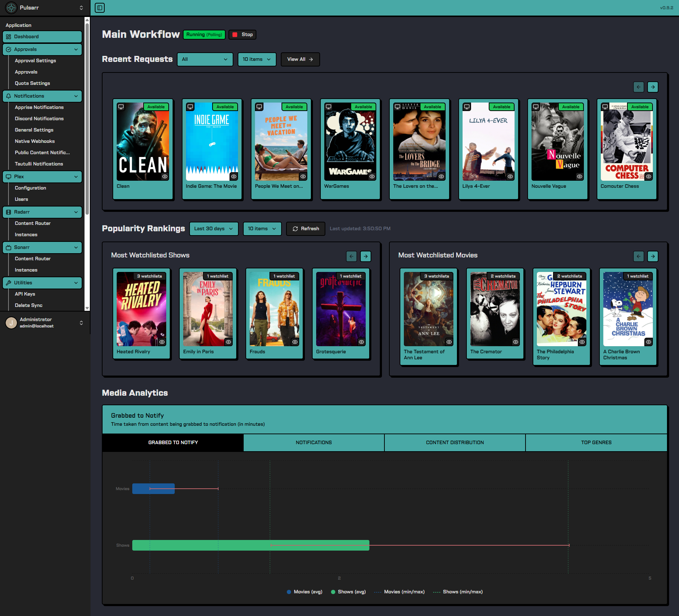Viewport: 679px width, 616px height.
Task: Switch to the Top Genres tab
Action: pos(596,443)
